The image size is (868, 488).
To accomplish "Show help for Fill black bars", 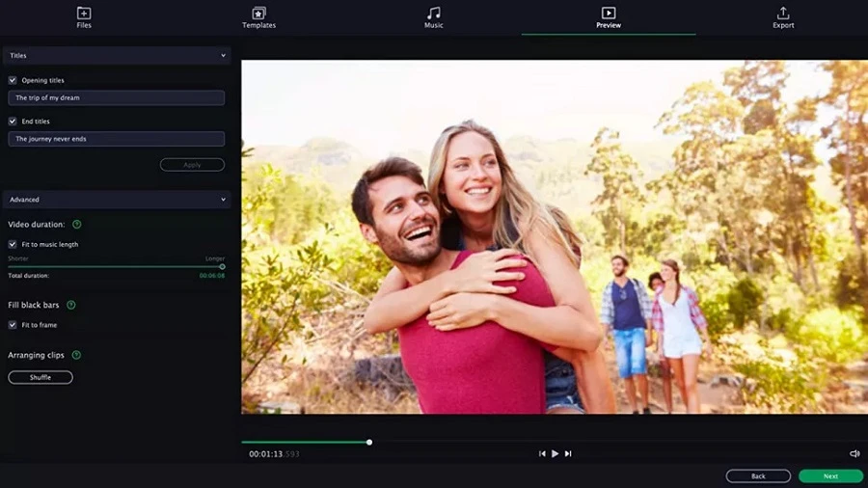I will point(71,305).
